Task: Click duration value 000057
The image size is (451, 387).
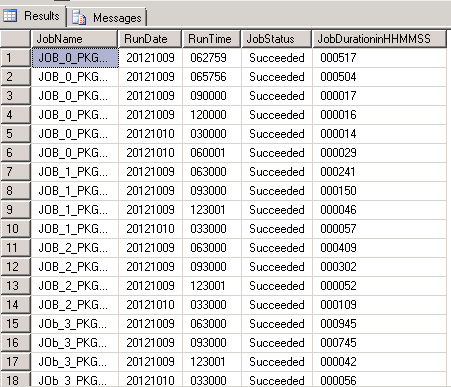Action: point(338,229)
